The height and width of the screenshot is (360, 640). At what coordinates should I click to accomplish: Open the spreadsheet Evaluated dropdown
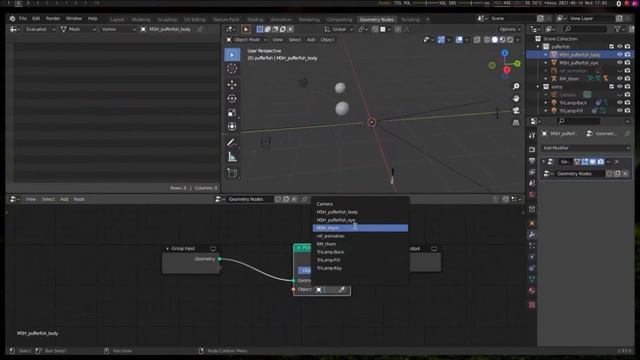coord(39,29)
